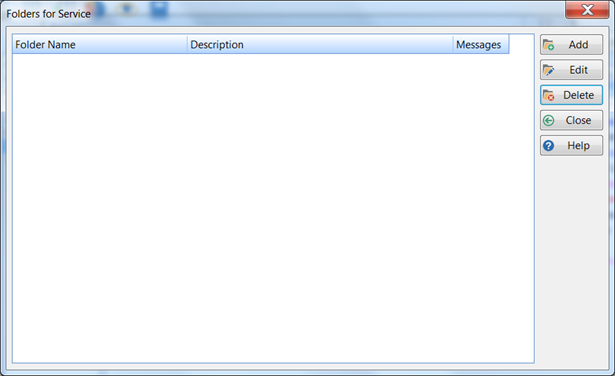Screen dimensions: 615x376
Task: Sort by the Messages column header
Action: point(481,45)
